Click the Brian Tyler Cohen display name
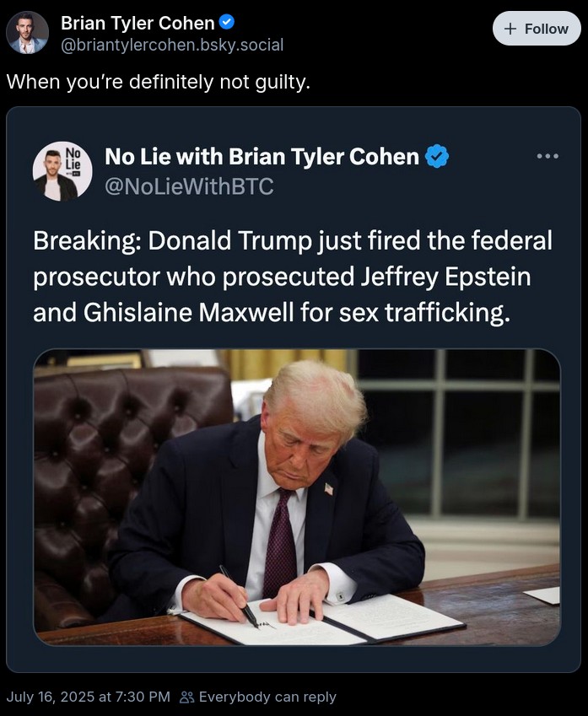This screenshot has height=716, width=588. pos(135,23)
